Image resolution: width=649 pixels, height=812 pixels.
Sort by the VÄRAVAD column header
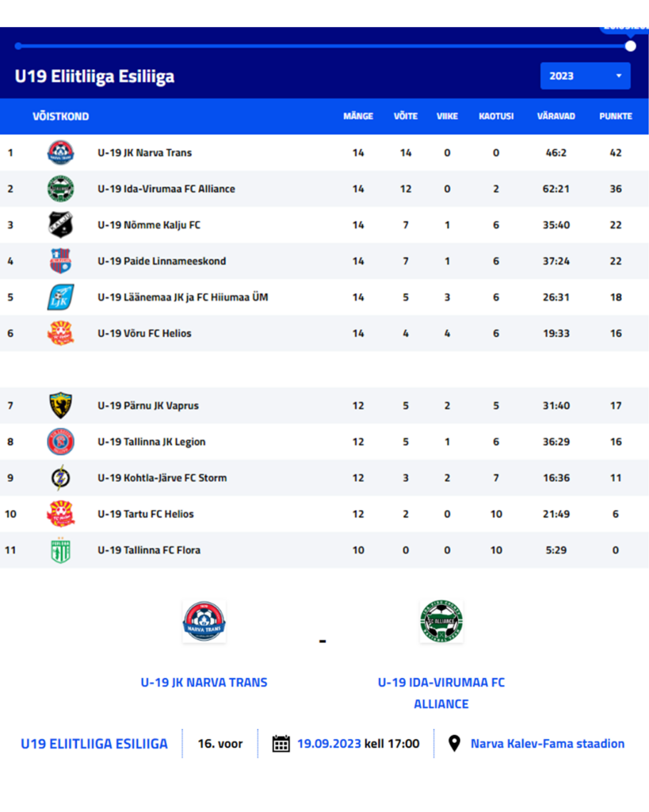click(555, 116)
